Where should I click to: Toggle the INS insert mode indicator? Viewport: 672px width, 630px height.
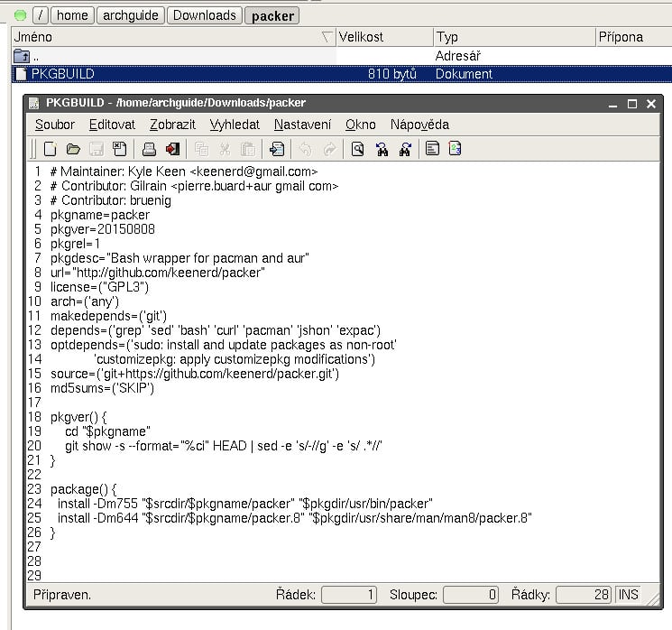628,595
